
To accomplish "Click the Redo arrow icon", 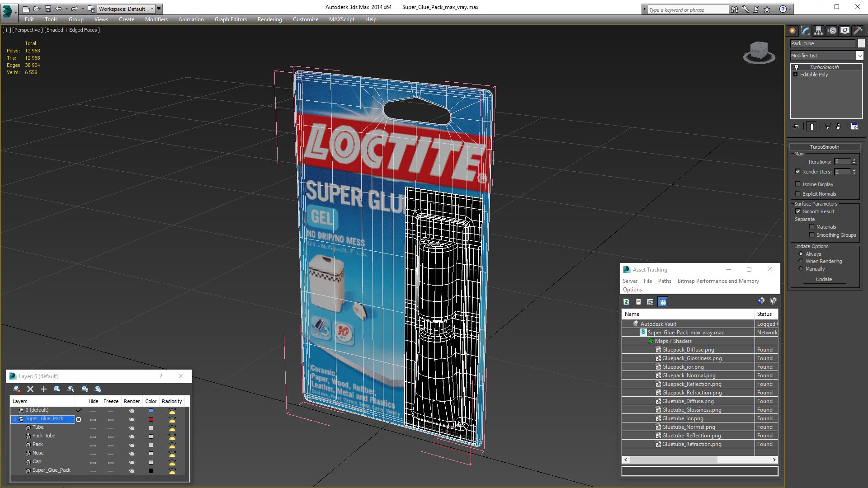I will point(75,9).
